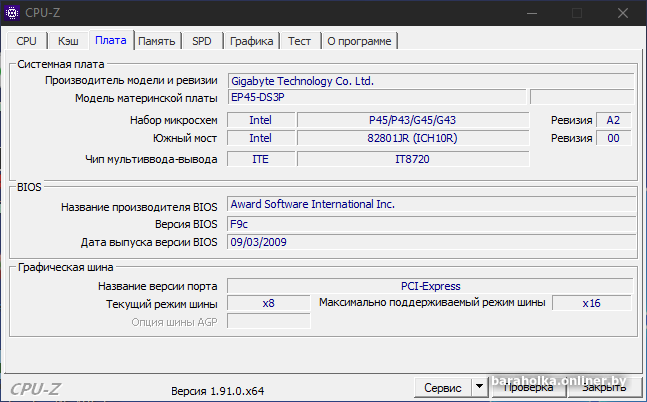
Task: Click the Award Software International Inc. field
Action: coord(431,204)
